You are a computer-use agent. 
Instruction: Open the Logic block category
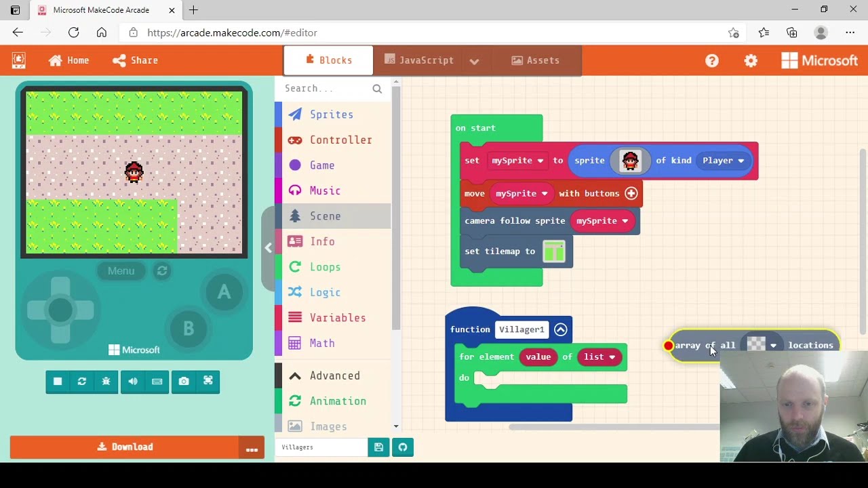click(332, 292)
